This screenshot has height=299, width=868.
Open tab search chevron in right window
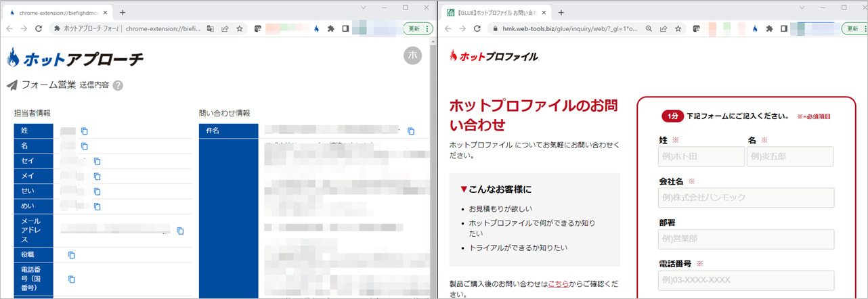pos(802,7)
